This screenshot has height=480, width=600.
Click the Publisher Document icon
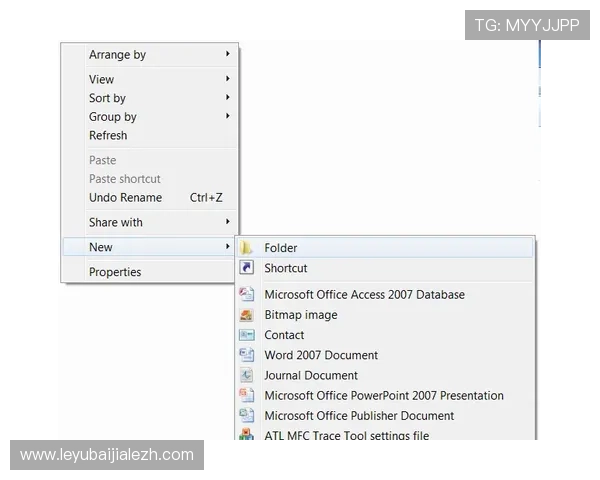point(247,415)
